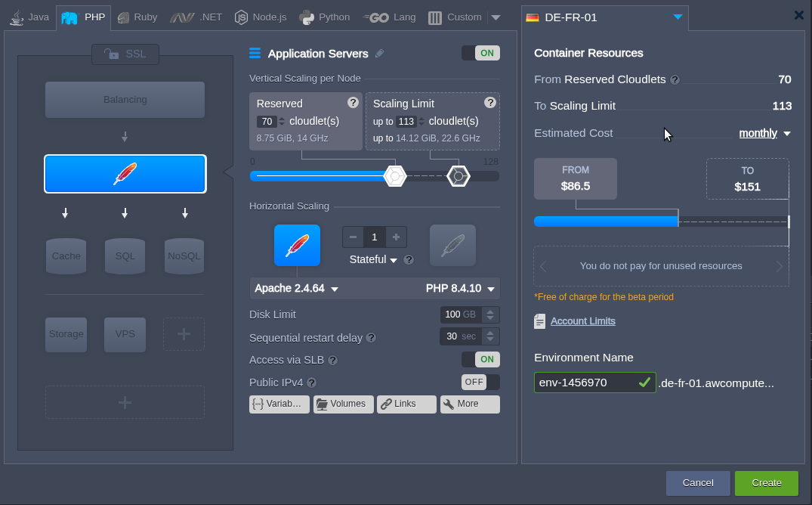Add the Storage node
Screen dimensions: 812x505
66,334
